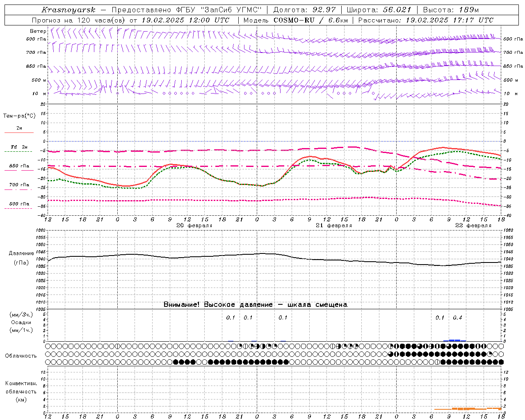
Task: Click the warning Внимание! Высокое давление — шкала смещена
Action: [x=256, y=304]
